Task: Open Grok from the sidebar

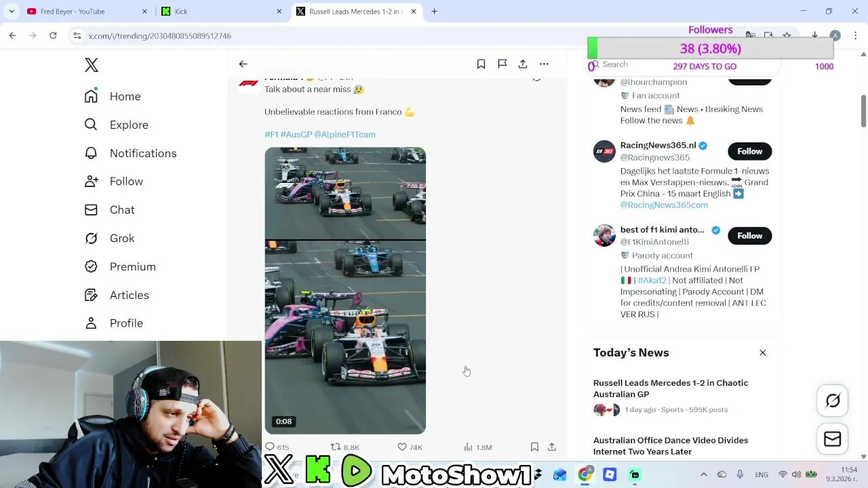Action: 109,239
